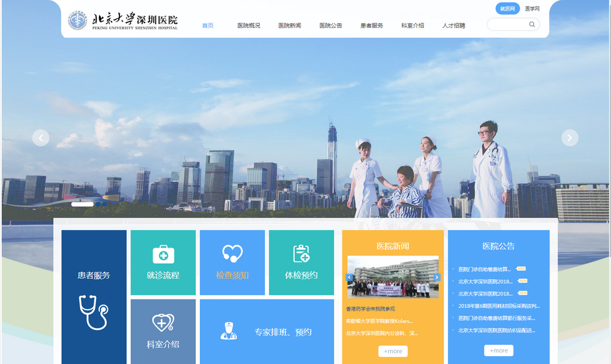This screenshot has width=611, height=364.
Task: Advance to next banner slide arrow
Action: tap(570, 138)
